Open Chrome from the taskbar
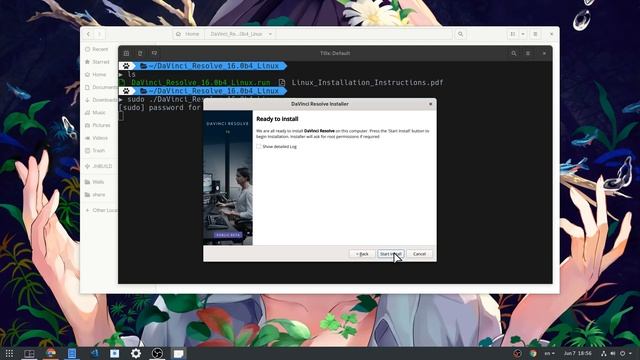The height and width of the screenshot is (360, 640). click(x=51, y=353)
